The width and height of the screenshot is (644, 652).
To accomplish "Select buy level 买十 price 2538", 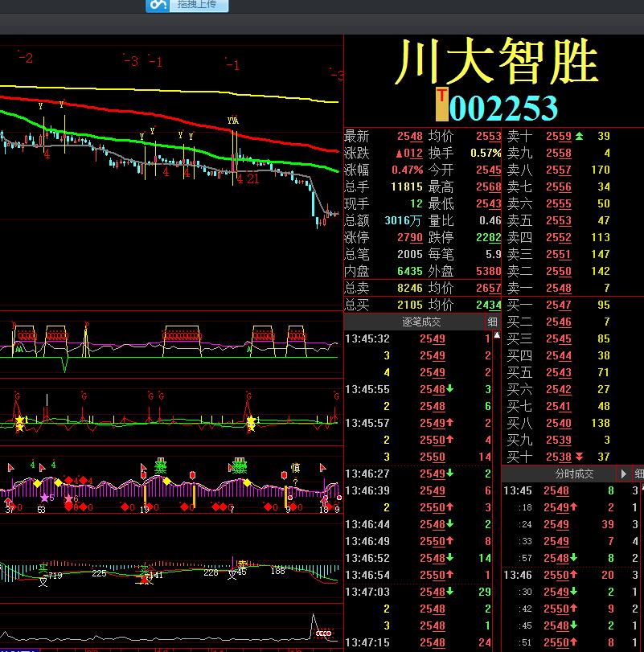I will coord(558,457).
